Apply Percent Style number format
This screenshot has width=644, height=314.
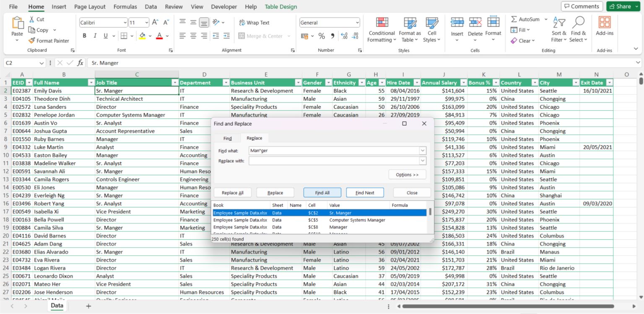(x=322, y=36)
